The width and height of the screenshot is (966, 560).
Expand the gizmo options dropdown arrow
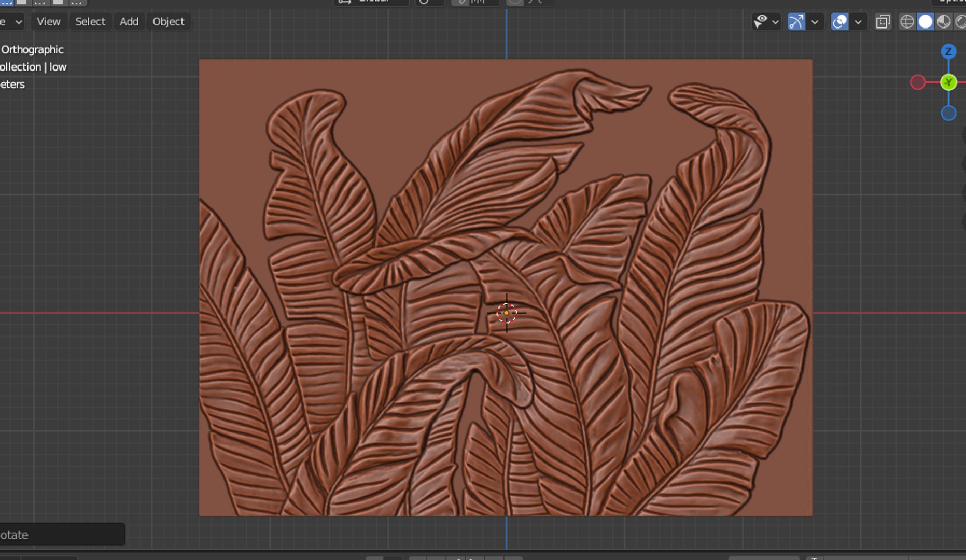pyautogui.click(x=815, y=22)
